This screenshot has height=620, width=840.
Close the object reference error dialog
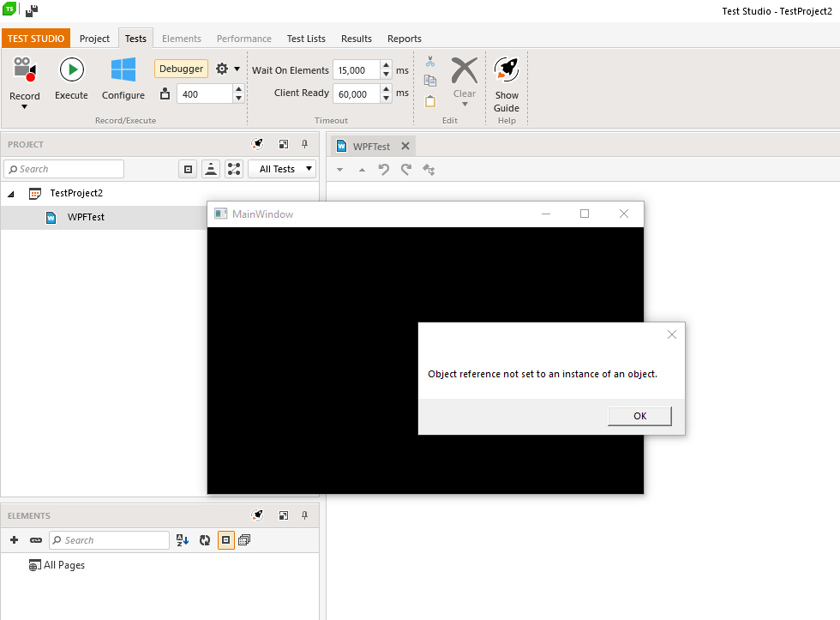pyautogui.click(x=672, y=334)
